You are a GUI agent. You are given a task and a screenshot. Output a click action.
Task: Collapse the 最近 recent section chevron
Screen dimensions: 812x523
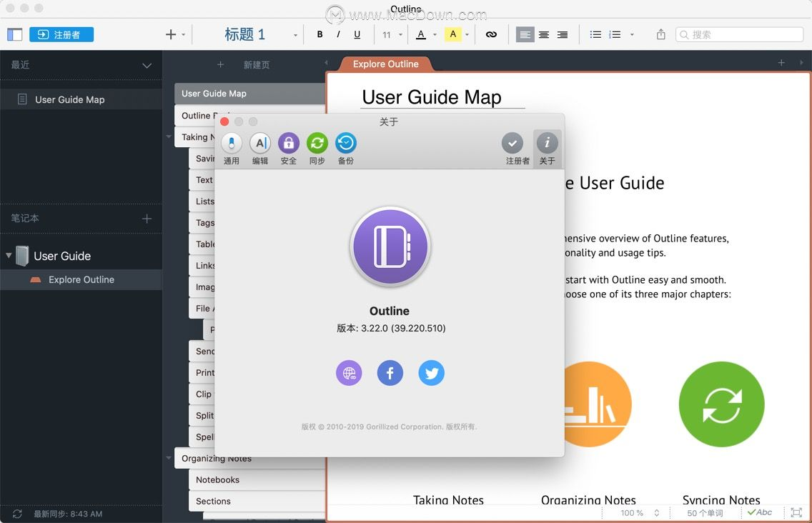(x=147, y=66)
